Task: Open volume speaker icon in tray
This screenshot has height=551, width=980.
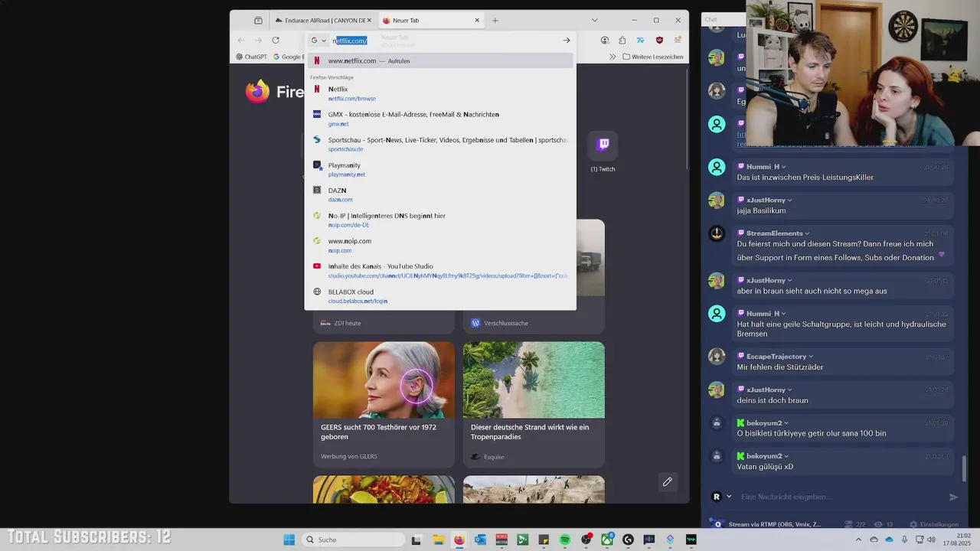Action: [931, 540]
